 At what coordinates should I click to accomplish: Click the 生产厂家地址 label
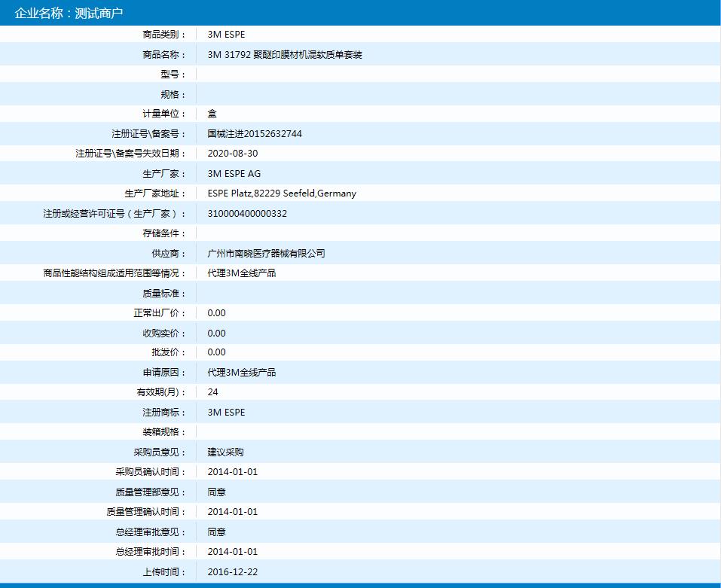[155, 193]
